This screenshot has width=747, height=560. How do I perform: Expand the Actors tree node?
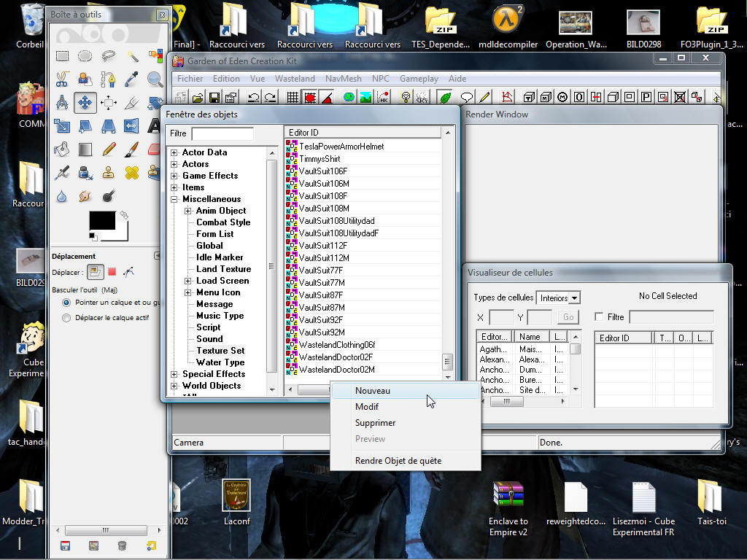click(174, 164)
